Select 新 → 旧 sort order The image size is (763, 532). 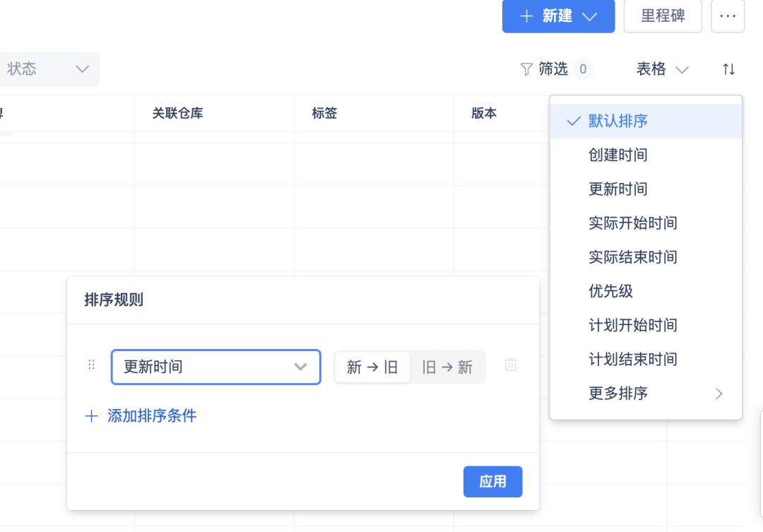[372, 367]
